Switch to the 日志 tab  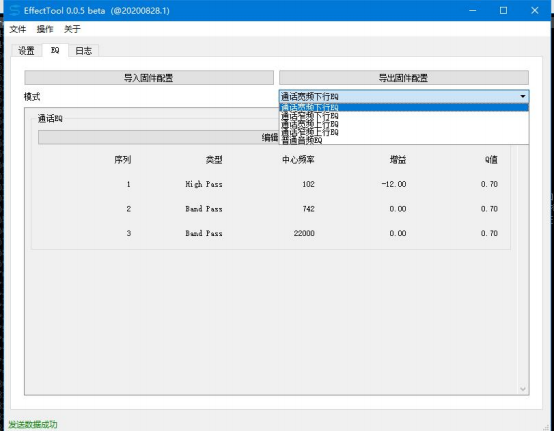click(x=84, y=51)
